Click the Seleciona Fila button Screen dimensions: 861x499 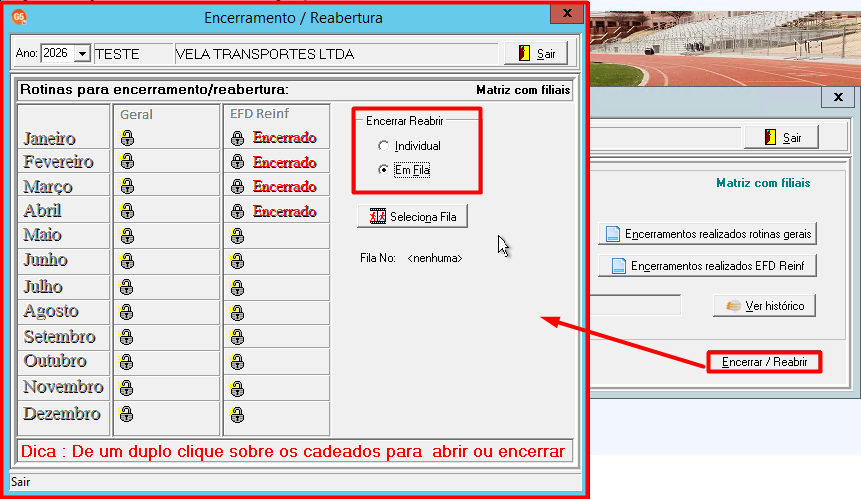[412, 216]
